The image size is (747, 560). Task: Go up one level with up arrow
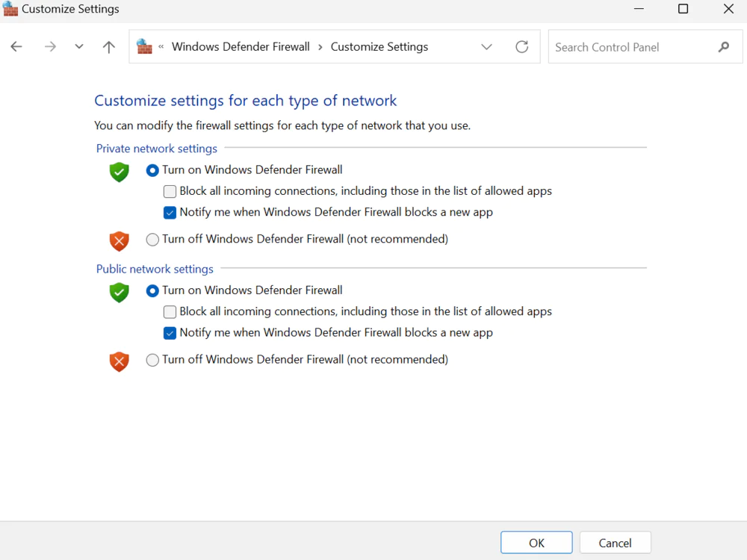[108, 46]
